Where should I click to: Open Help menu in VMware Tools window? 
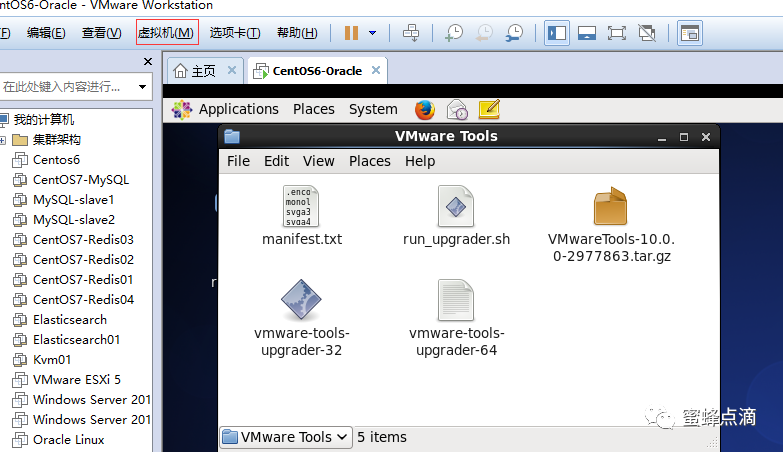[419, 161]
